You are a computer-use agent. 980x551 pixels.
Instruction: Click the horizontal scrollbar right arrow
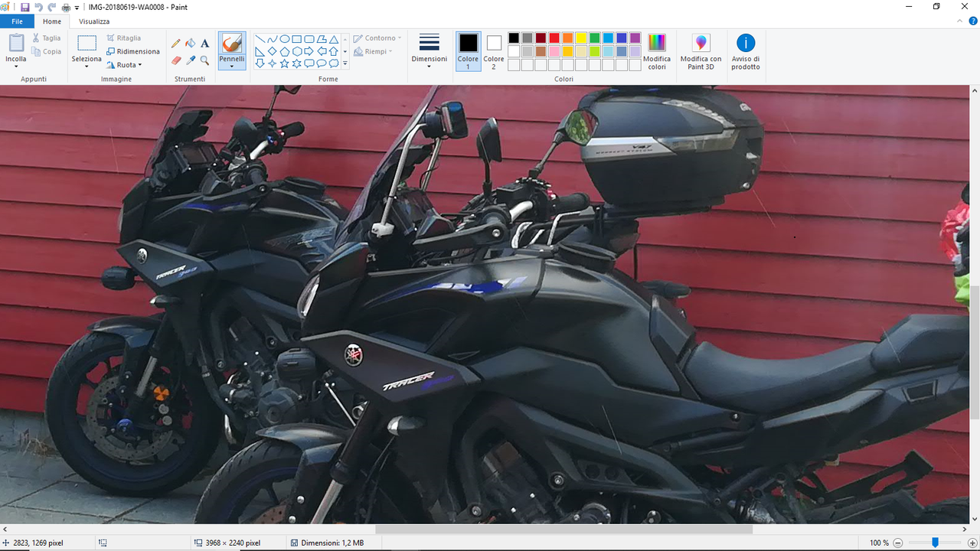(x=965, y=529)
